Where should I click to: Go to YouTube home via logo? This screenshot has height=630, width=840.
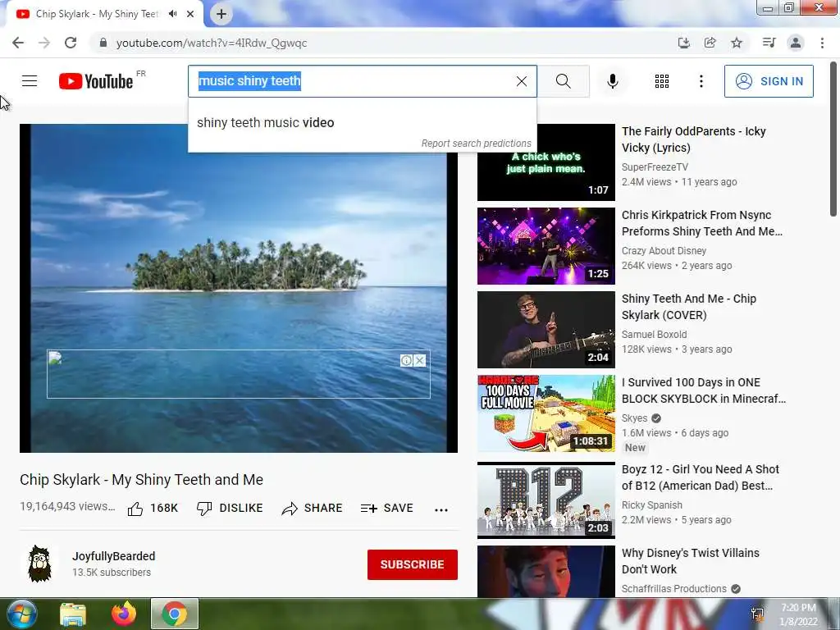(96, 81)
